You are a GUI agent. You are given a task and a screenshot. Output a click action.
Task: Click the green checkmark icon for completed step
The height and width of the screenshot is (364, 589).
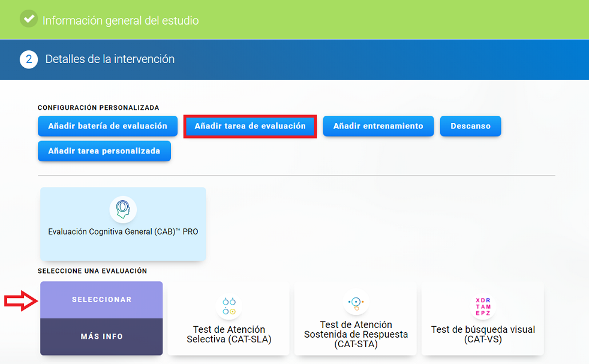click(28, 19)
